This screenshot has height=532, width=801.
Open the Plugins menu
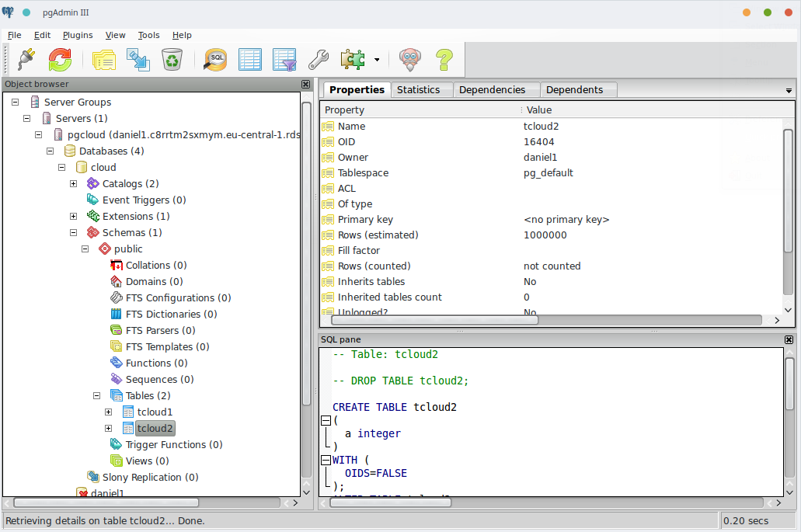(x=78, y=35)
